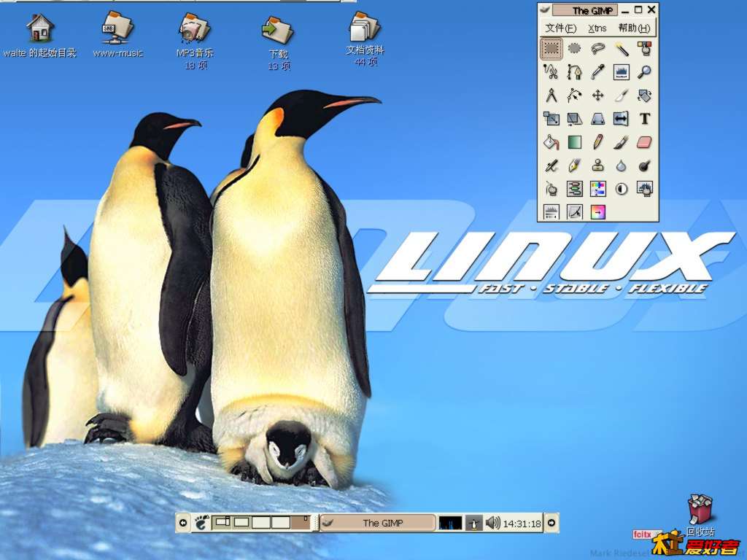Choose the Pencil tool
Screen dimensions: 747x560
(598, 142)
